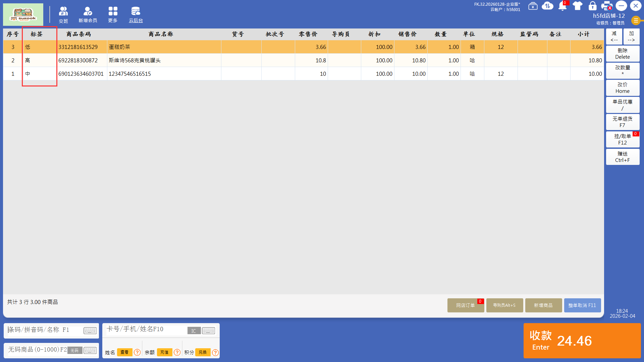The width and height of the screenshot is (644, 362).
Task: Click the printer status icon
Action: [x=606, y=6]
